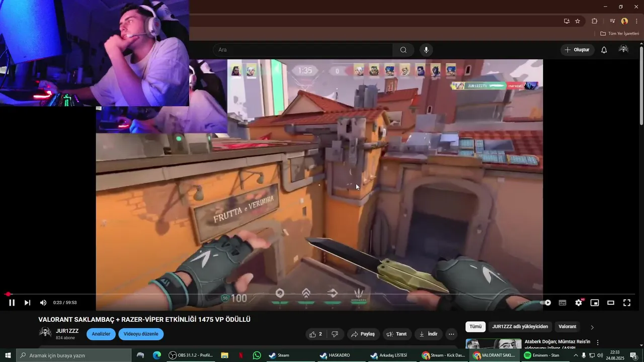
Task: Open the Chrome profile avatar
Action: point(624,21)
